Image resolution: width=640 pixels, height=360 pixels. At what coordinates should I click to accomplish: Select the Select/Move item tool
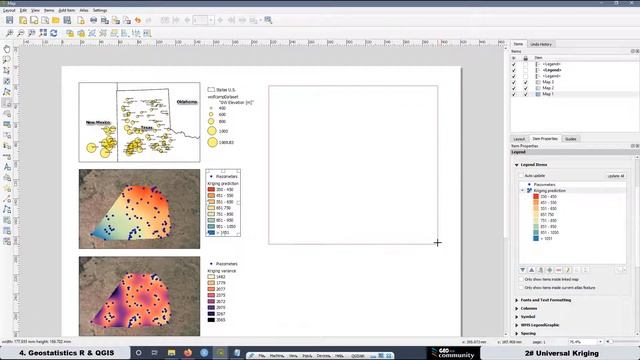point(7,71)
